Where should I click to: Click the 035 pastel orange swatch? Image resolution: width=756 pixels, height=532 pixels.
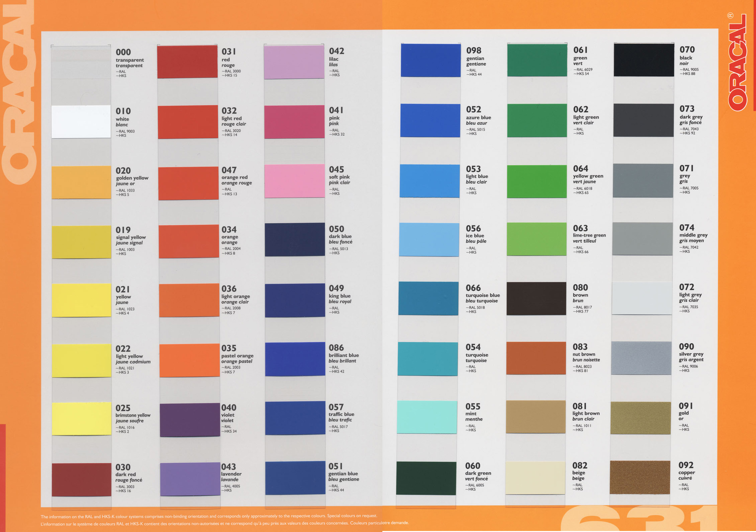(189, 361)
